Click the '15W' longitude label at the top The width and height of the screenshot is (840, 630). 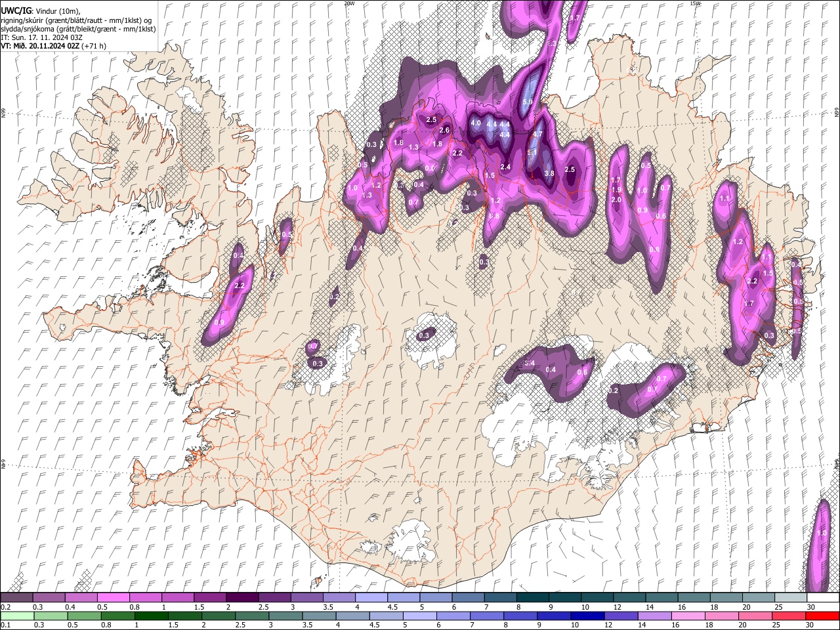[x=695, y=3]
